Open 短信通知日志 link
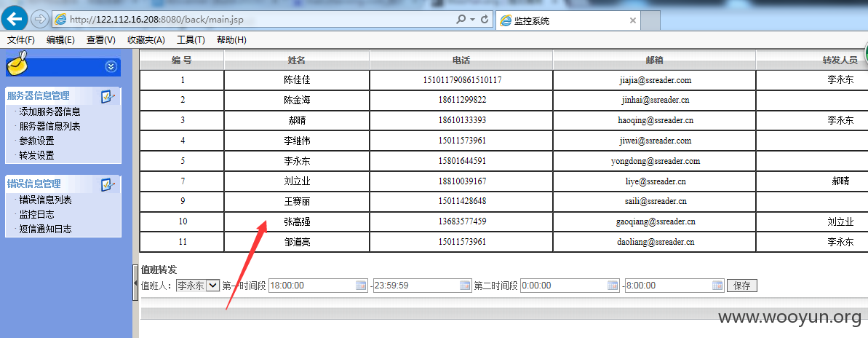 pyautogui.click(x=45, y=229)
